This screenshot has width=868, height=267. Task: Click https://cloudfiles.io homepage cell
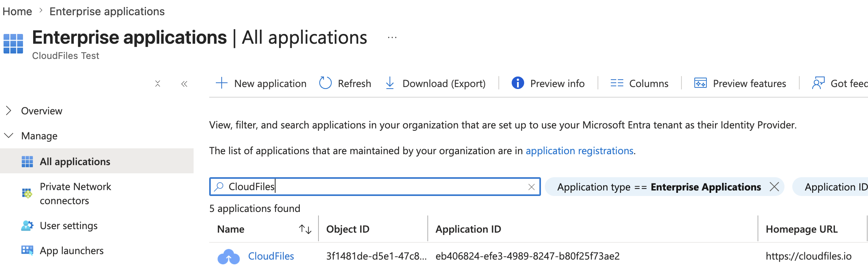[809, 256]
